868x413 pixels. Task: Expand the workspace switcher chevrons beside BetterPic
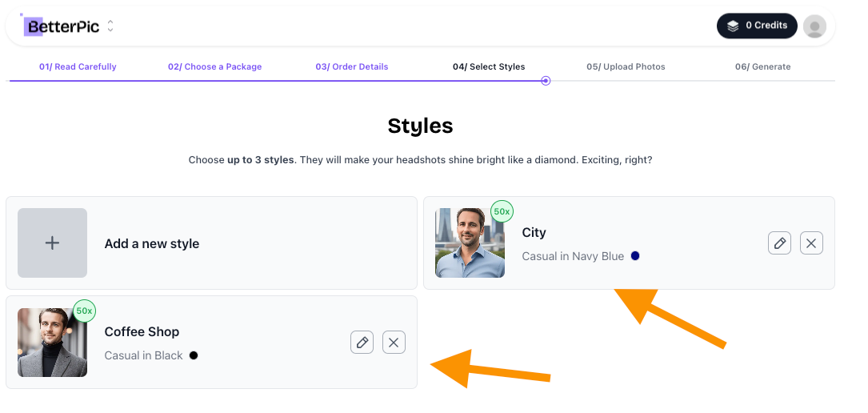point(110,26)
